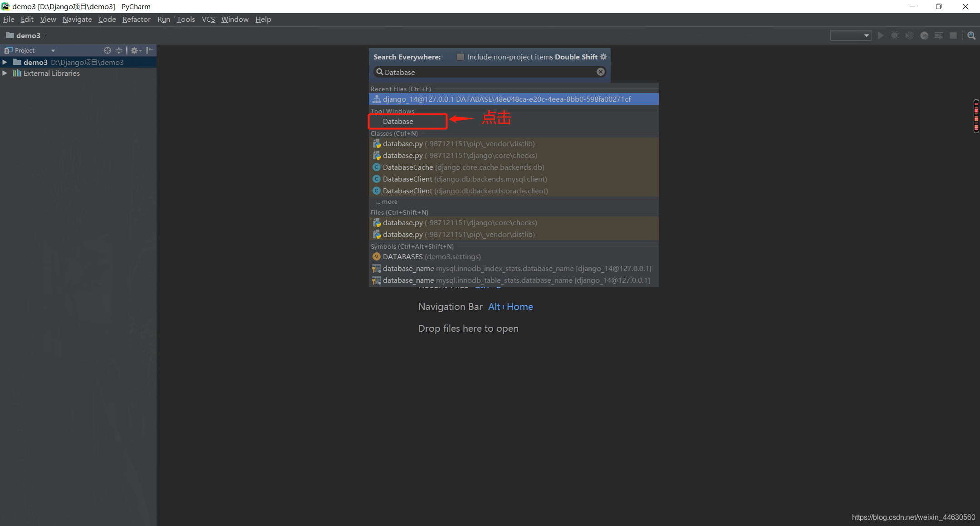
Task: Show more class results via '... more'
Action: 387,202
